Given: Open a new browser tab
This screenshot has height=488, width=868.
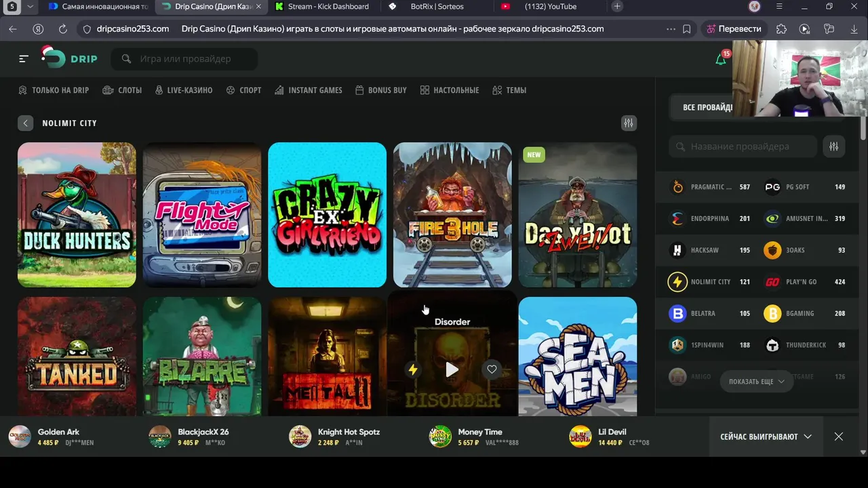Looking at the screenshot, I should (x=617, y=7).
